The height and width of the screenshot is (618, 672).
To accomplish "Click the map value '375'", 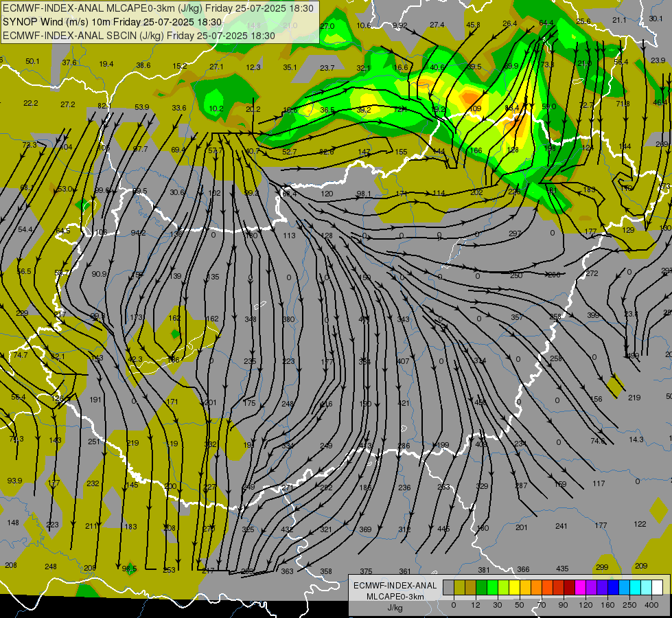I will point(366,571).
